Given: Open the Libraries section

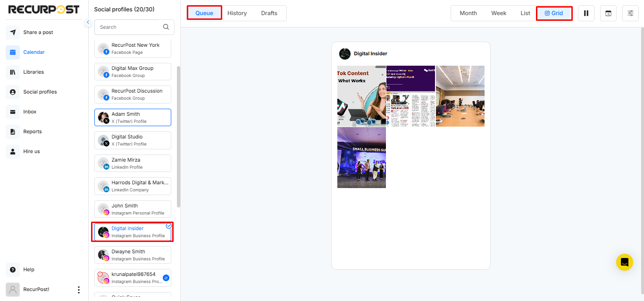Looking at the screenshot, I should [33, 72].
